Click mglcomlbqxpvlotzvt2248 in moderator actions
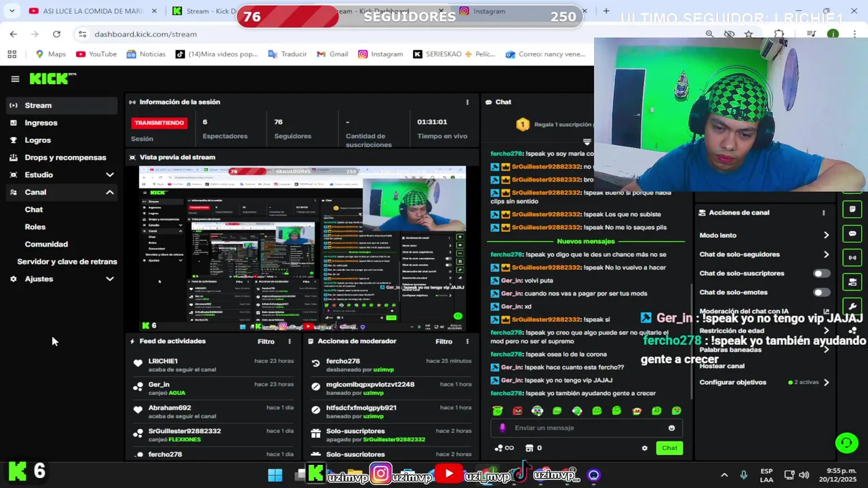The width and height of the screenshot is (868, 488). pos(370,385)
